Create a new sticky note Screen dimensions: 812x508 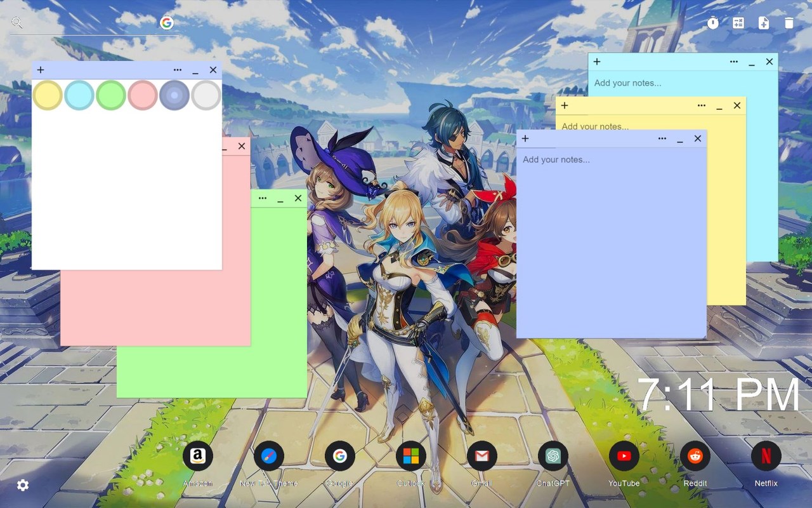point(764,23)
